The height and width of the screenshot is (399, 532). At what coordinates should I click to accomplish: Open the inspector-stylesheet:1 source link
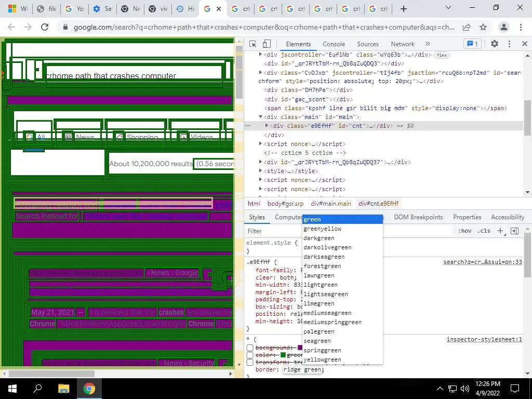click(x=484, y=339)
